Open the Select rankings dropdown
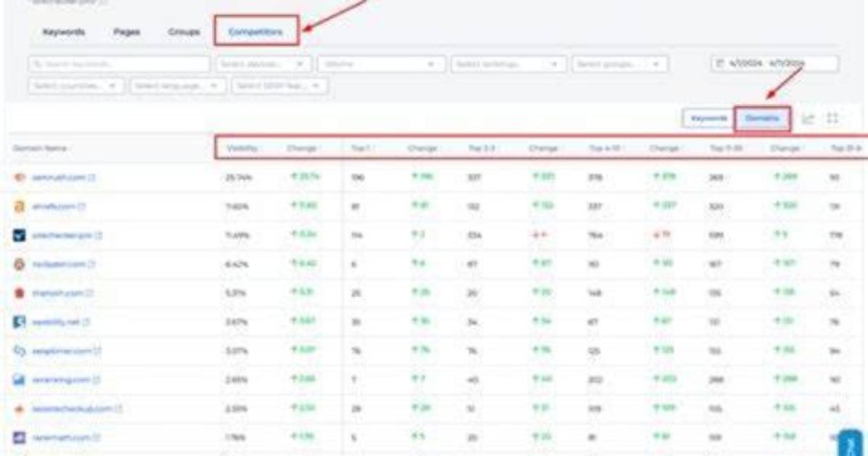Viewport: 868px width, 456px height. [509, 65]
